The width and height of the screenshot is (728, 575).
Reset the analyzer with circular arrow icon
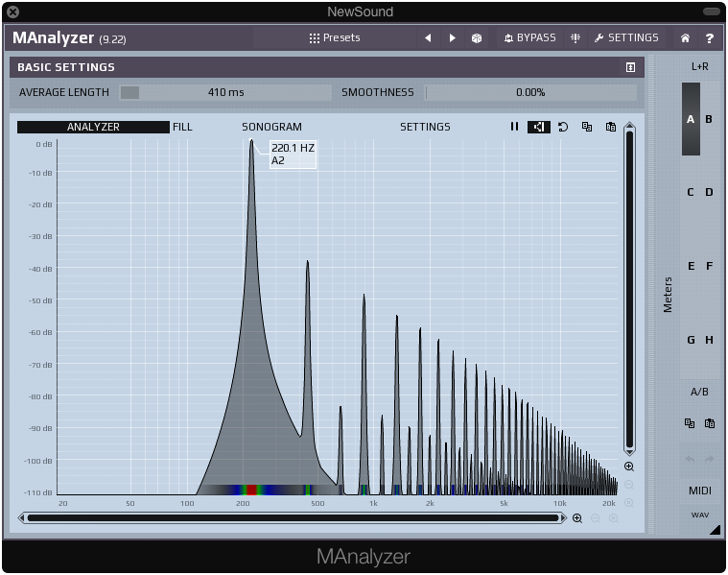pos(563,127)
